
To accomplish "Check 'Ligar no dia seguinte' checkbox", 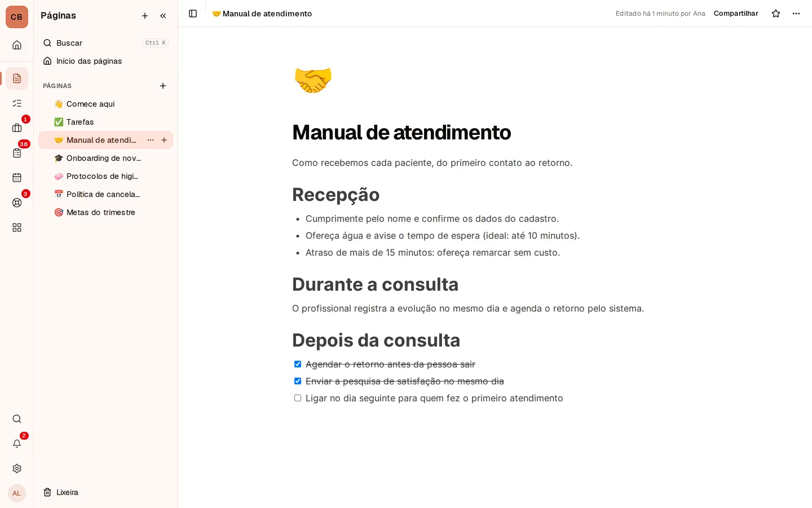I will [298, 398].
